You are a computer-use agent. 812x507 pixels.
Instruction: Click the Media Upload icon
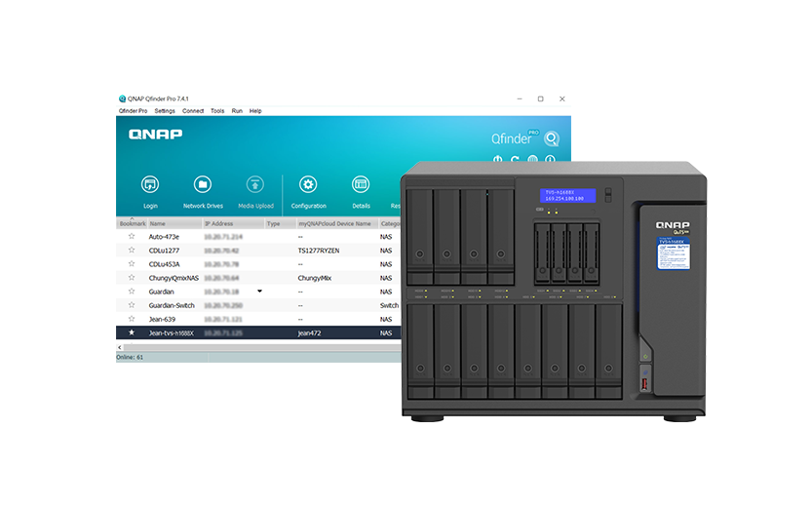(255, 185)
